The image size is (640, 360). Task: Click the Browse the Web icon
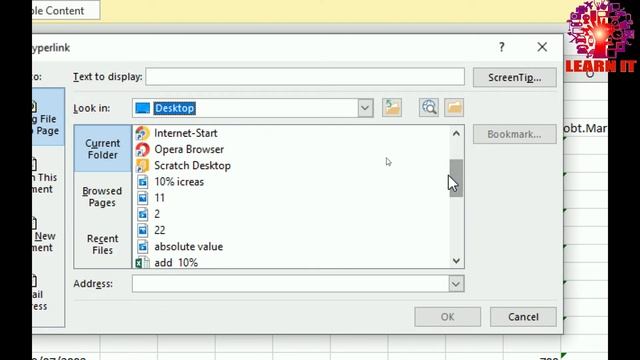tap(429, 108)
